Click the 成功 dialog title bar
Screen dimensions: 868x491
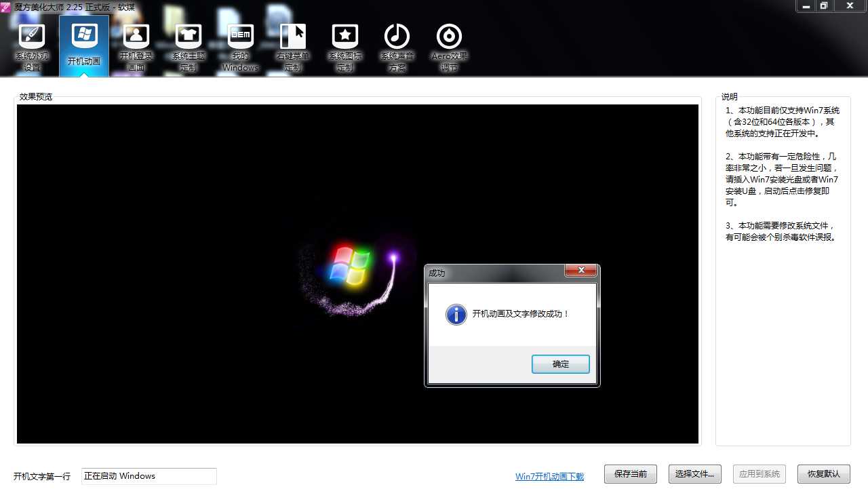point(495,273)
